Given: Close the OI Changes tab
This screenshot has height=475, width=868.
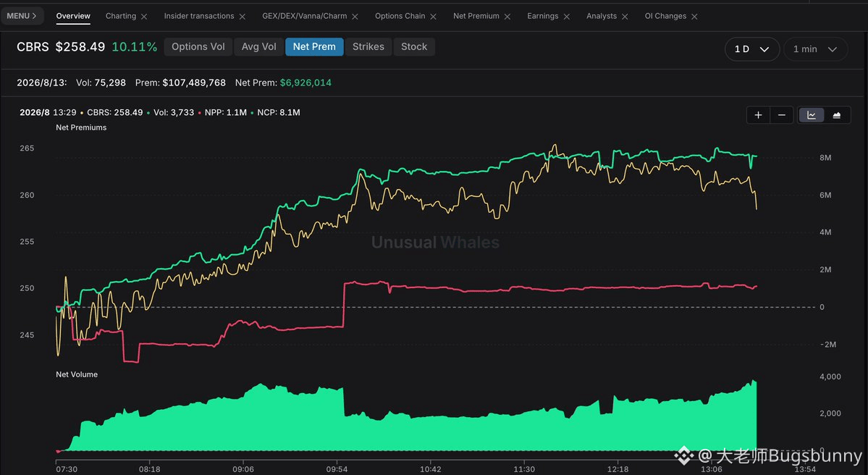Looking at the screenshot, I should tap(694, 17).
